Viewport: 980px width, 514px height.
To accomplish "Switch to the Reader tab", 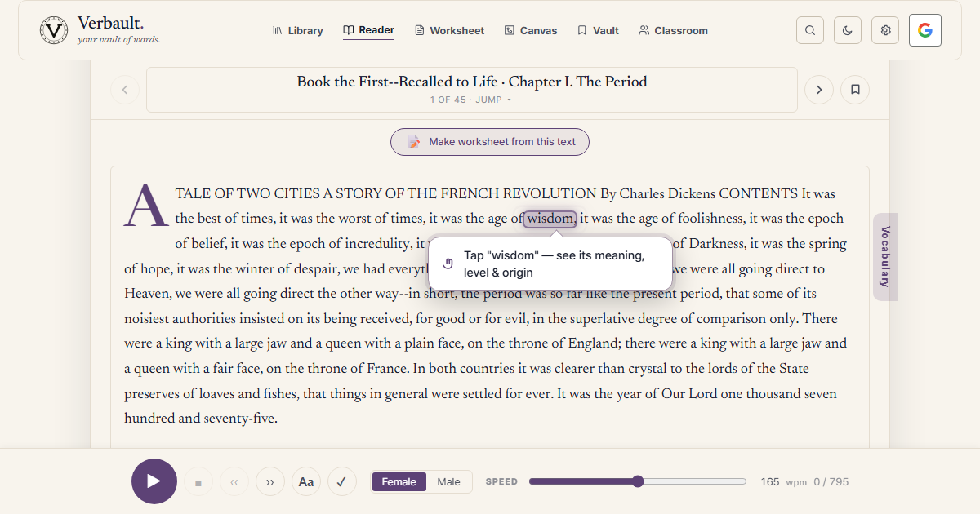I will [x=368, y=30].
